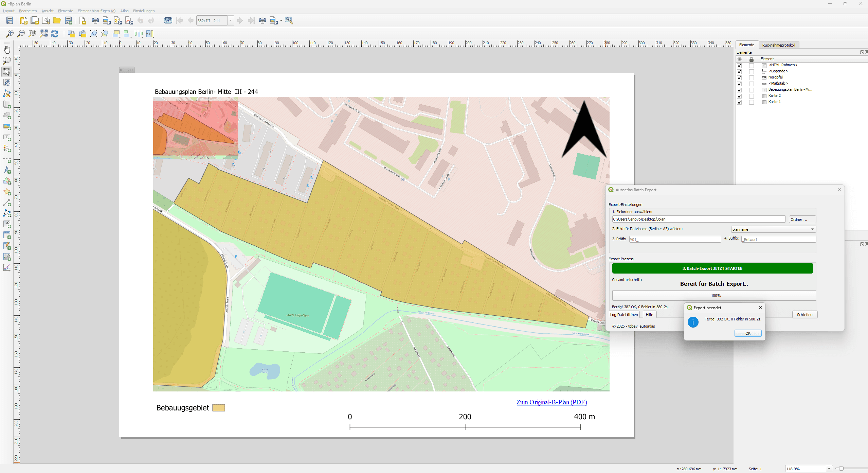Lock the Karte 1 item checkbox
Screen dimensions: 868x473
(x=752, y=102)
